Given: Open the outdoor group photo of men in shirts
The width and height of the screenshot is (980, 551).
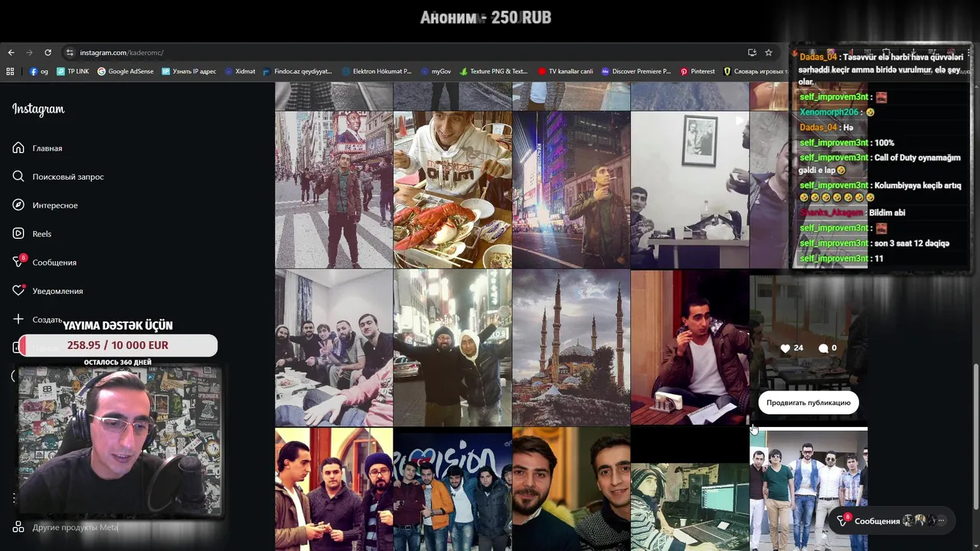Looking at the screenshot, I should pos(808,489).
